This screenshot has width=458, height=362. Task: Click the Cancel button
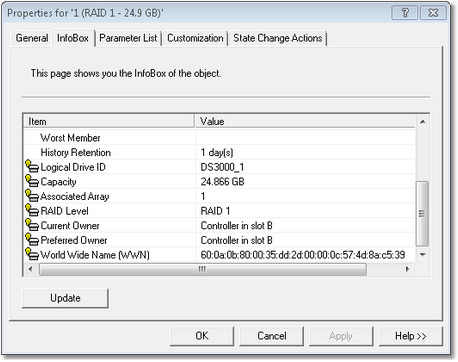click(272, 336)
